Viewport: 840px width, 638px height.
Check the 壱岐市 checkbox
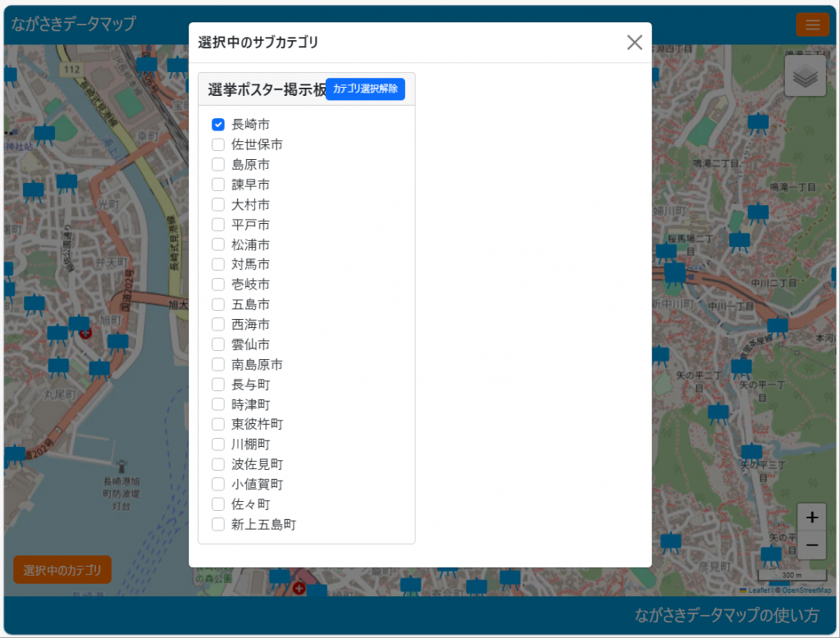pos(218,285)
